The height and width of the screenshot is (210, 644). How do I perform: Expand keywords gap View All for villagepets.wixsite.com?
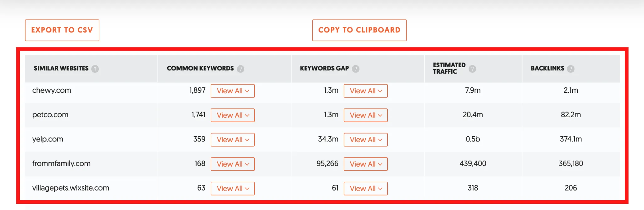[x=366, y=189]
